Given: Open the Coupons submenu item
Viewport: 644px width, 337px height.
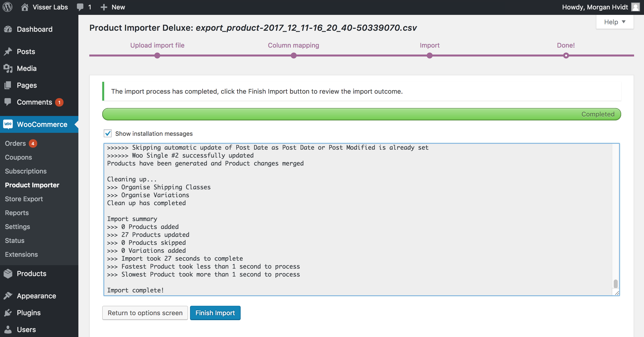Looking at the screenshot, I should (19, 157).
